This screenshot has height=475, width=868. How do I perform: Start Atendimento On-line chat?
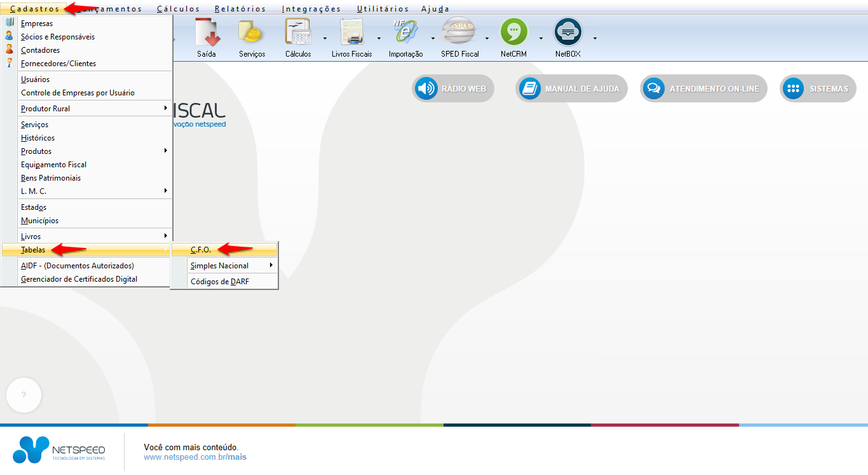[703, 89]
